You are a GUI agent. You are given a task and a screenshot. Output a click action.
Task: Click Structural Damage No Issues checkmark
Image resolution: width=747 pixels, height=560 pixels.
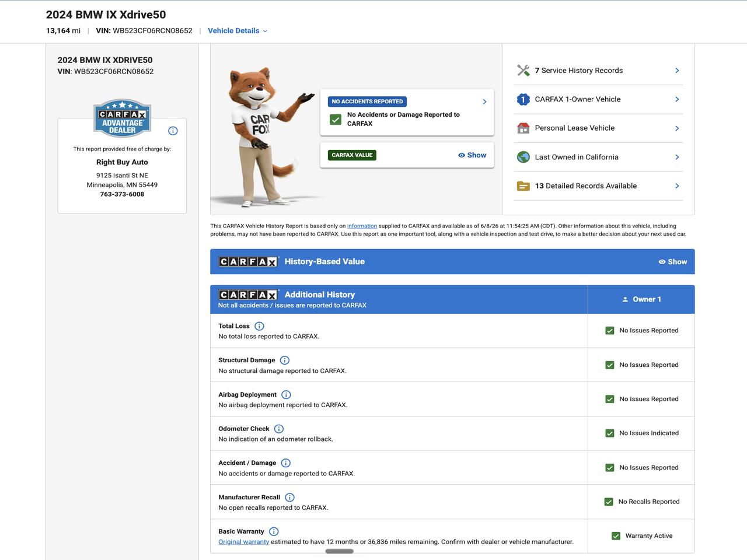click(x=610, y=365)
